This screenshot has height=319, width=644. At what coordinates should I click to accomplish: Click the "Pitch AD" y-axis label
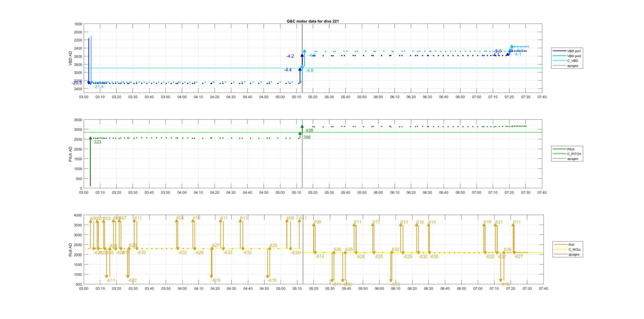(70, 154)
